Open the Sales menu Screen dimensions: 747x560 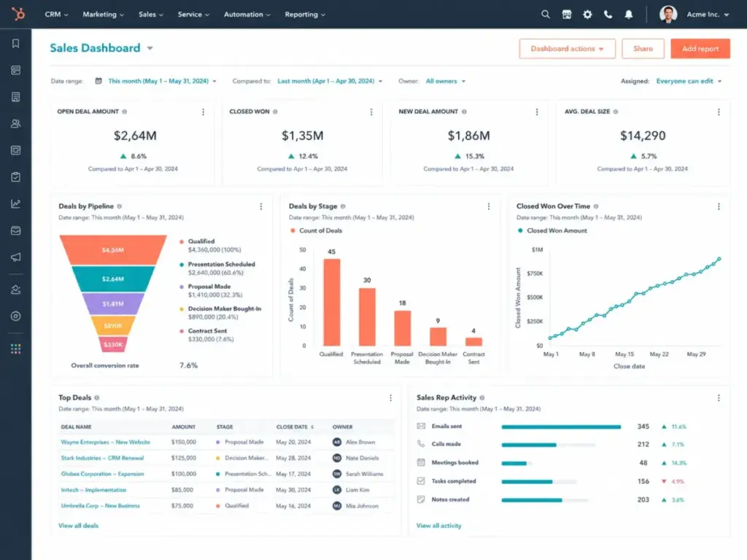(150, 15)
